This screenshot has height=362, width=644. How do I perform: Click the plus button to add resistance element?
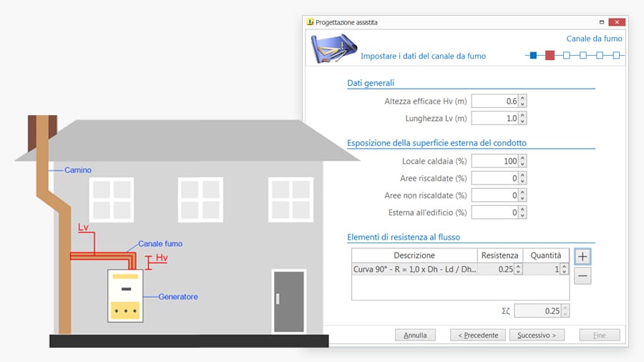click(x=582, y=256)
